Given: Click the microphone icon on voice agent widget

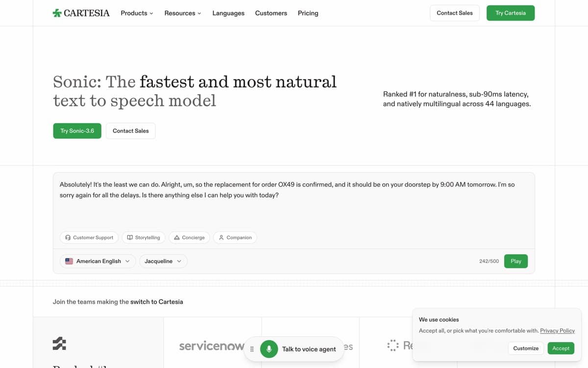Looking at the screenshot, I should 269,349.
